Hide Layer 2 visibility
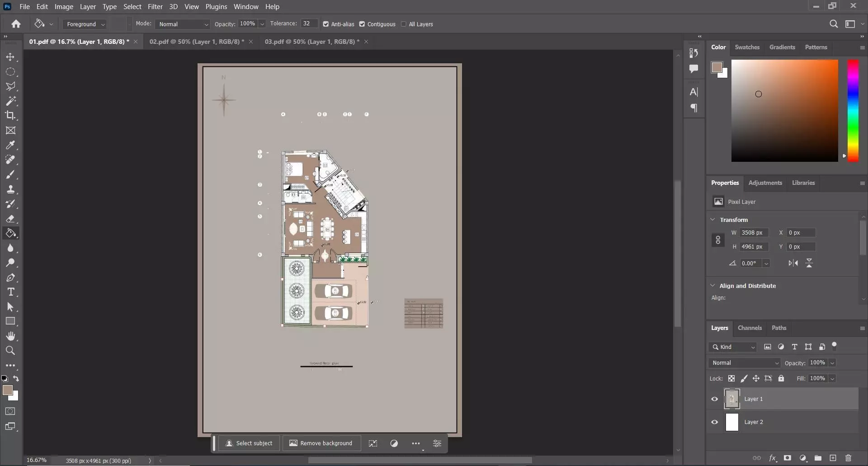The height and width of the screenshot is (466, 868). [715, 422]
